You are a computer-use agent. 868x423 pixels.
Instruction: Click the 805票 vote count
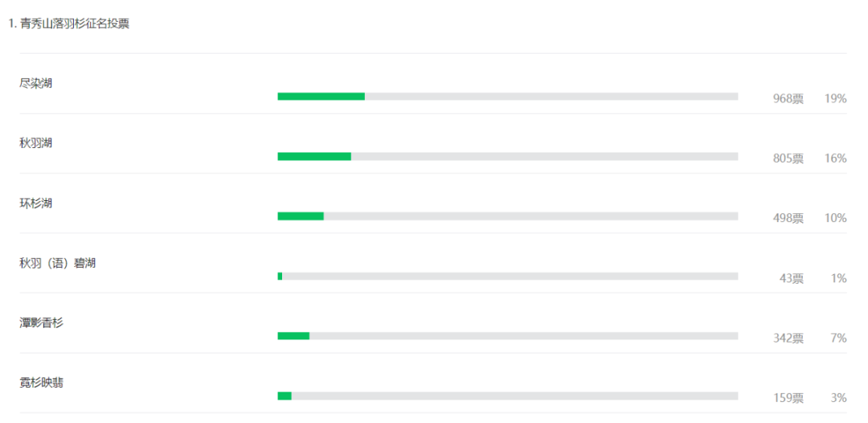coord(788,159)
